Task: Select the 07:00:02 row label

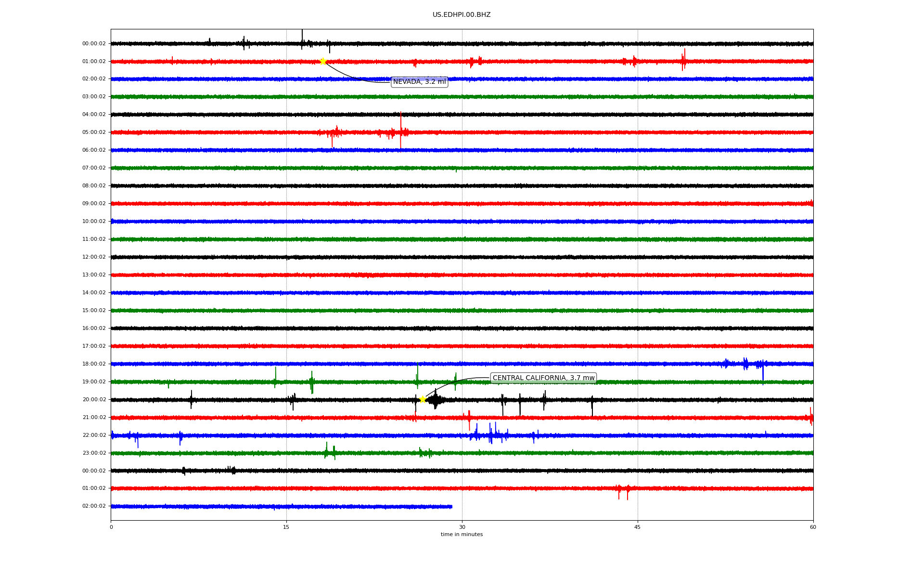Action: (94, 168)
